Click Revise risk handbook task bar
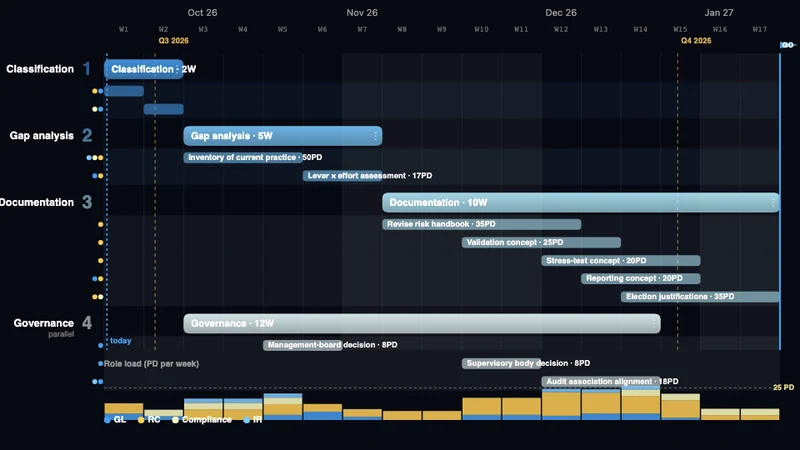The height and width of the screenshot is (450, 800). coord(482,224)
